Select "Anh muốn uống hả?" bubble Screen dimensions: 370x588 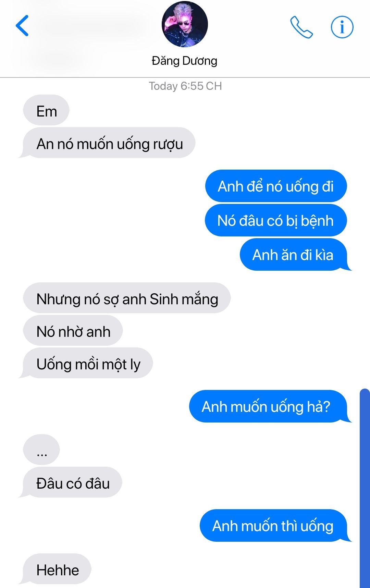pyautogui.click(x=270, y=406)
